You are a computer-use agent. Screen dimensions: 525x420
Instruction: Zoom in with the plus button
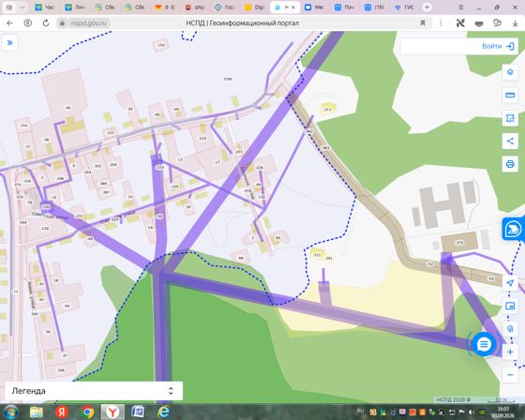tap(510, 352)
